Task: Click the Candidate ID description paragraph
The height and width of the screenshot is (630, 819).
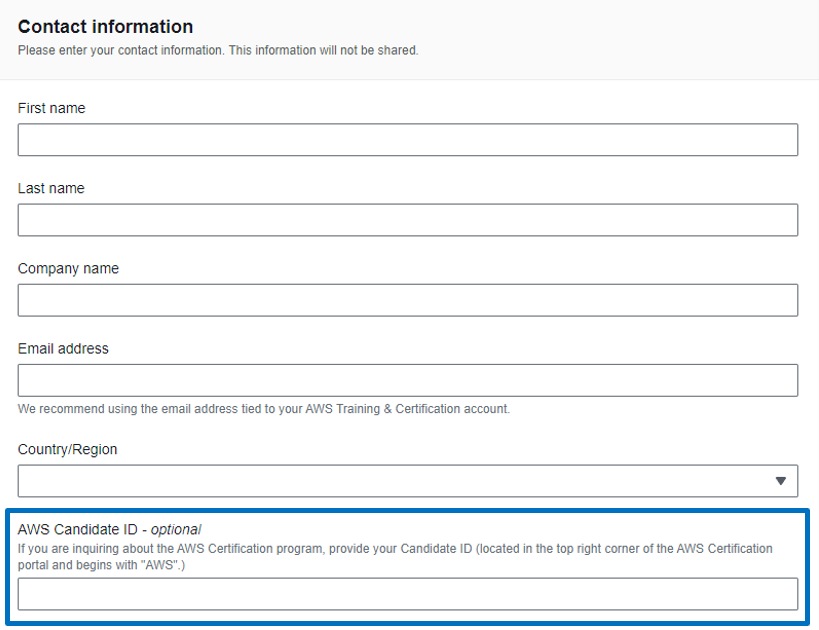Action: 395,557
